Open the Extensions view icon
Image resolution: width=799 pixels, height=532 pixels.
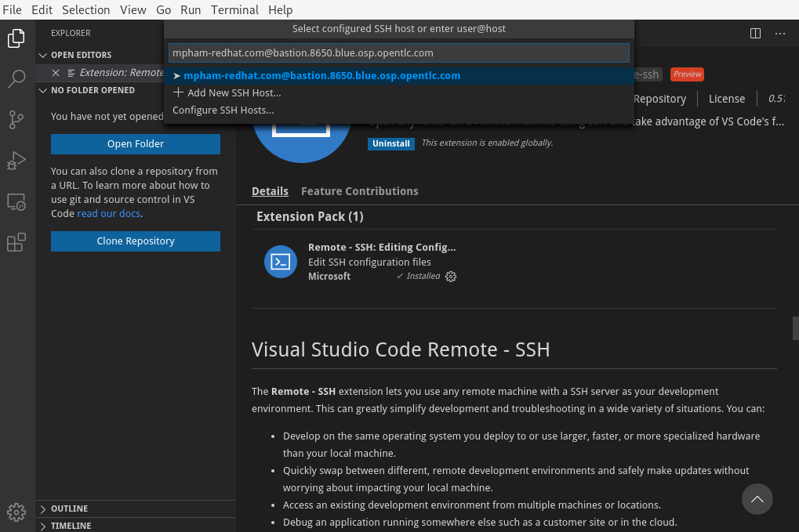pos(16,242)
